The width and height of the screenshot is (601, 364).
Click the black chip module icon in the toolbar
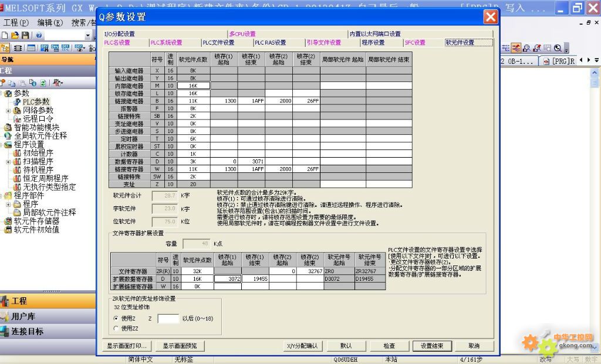coord(18,48)
